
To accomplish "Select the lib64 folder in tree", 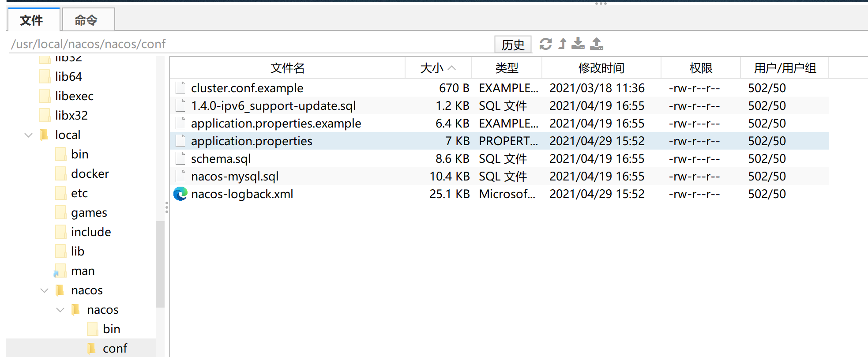I will (68, 77).
